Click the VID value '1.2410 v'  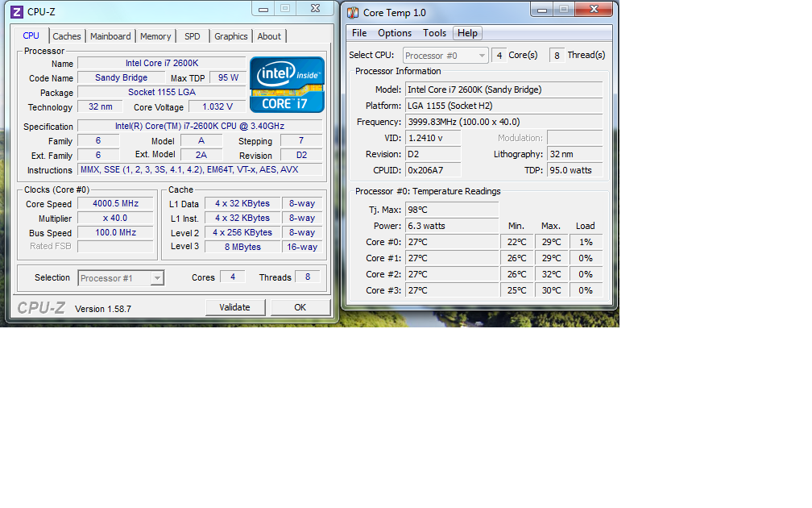tap(433, 138)
